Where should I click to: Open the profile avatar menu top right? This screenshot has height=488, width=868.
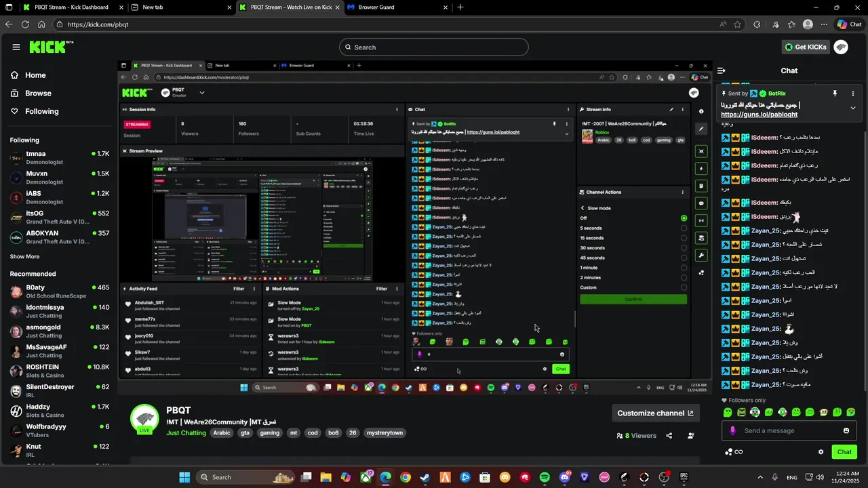[x=842, y=47]
